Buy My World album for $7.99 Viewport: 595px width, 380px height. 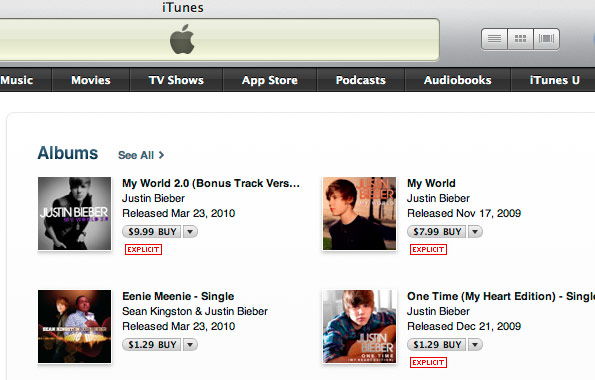(x=437, y=231)
